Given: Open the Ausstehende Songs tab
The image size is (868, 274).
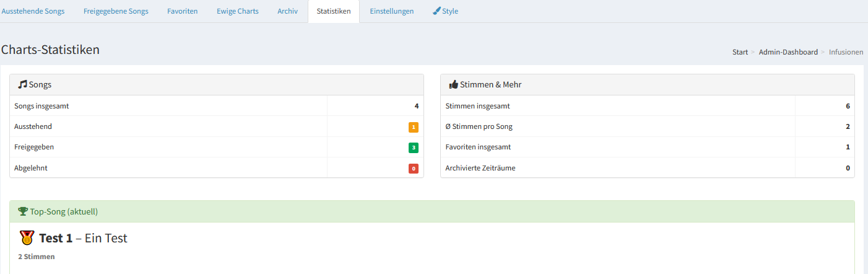Looking at the screenshot, I should pos(33,11).
